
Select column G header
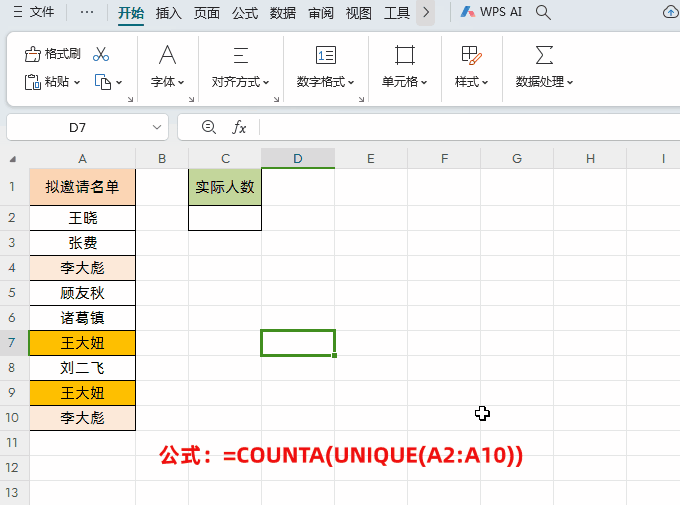click(517, 159)
